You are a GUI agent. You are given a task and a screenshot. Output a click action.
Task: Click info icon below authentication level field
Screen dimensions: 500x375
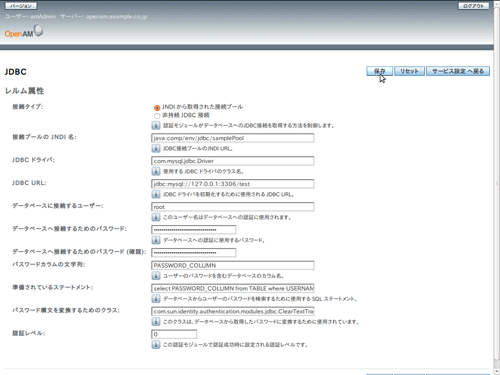[156, 344]
